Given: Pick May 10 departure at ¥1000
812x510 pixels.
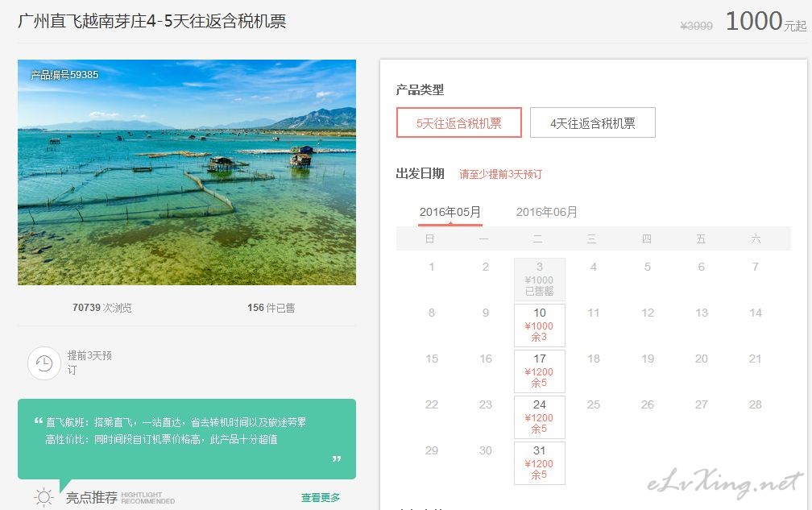Looking at the screenshot, I should [x=539, y=325].
